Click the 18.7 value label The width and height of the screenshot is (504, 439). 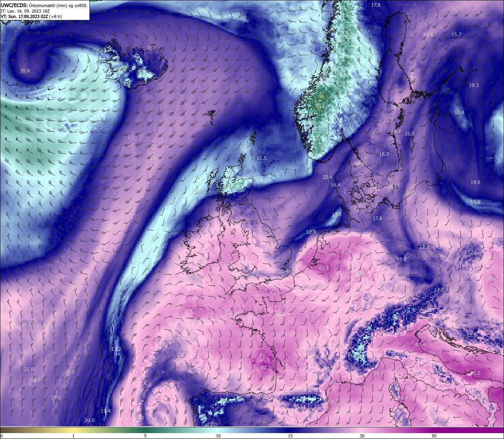pyautogui.click(x=384, y=154)
